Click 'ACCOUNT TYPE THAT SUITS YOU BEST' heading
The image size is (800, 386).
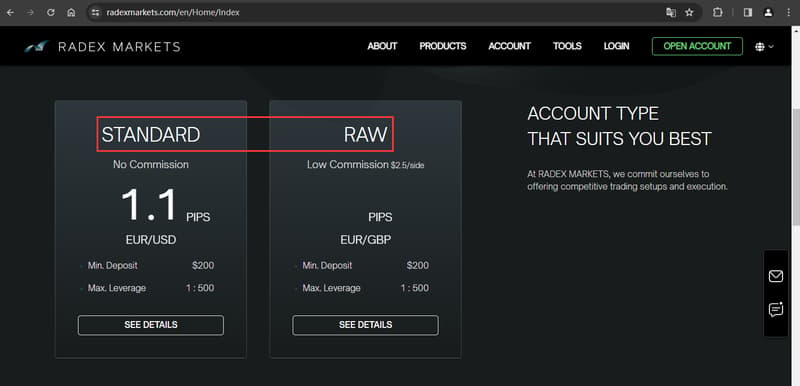tap(619, 126)
